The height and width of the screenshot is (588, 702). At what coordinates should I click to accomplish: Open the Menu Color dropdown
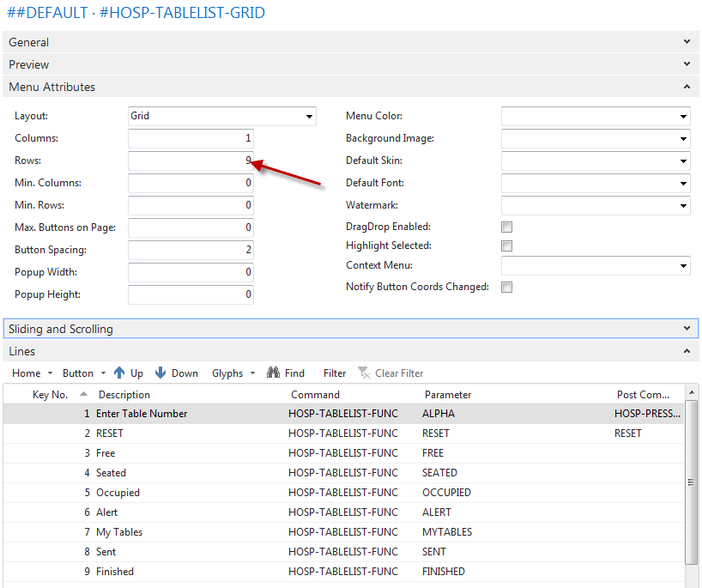click(683, 117)
